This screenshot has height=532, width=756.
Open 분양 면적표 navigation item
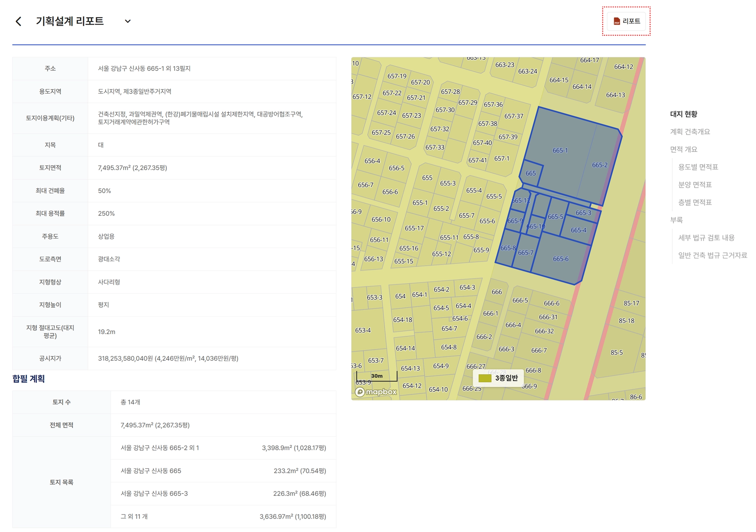pyautogui.click(x=695, y=184)
